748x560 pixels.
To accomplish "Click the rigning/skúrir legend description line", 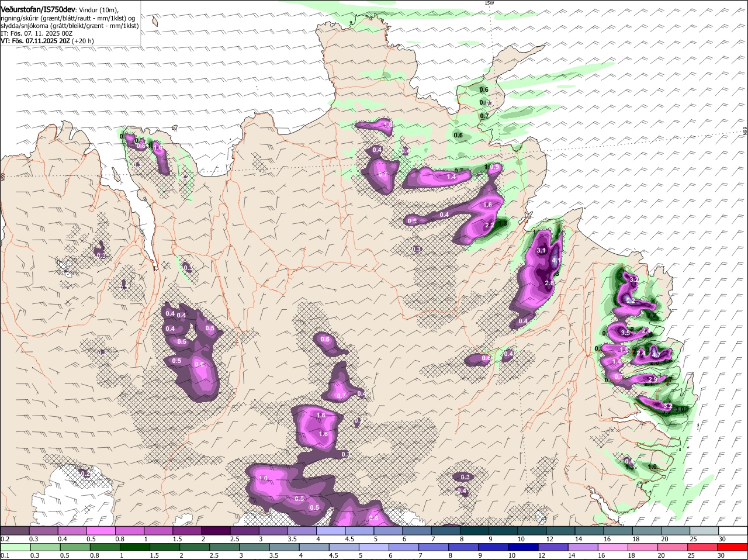I will point(68,18).
